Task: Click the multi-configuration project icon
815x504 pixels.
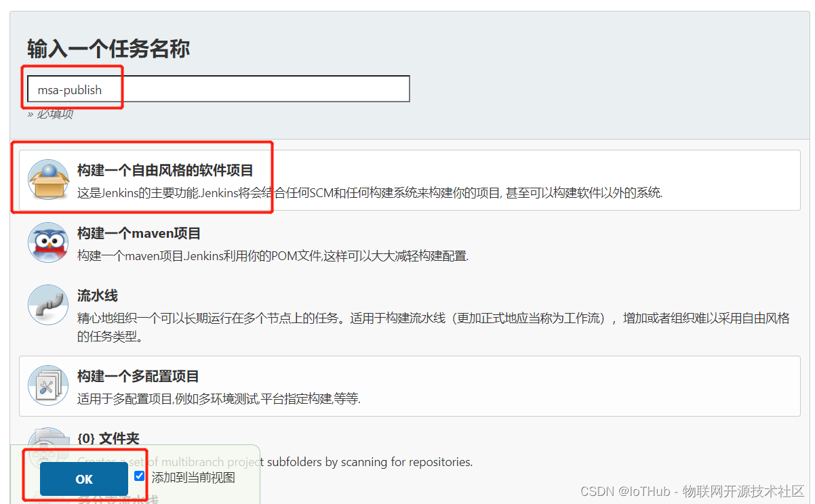Action: coord(48,385)
